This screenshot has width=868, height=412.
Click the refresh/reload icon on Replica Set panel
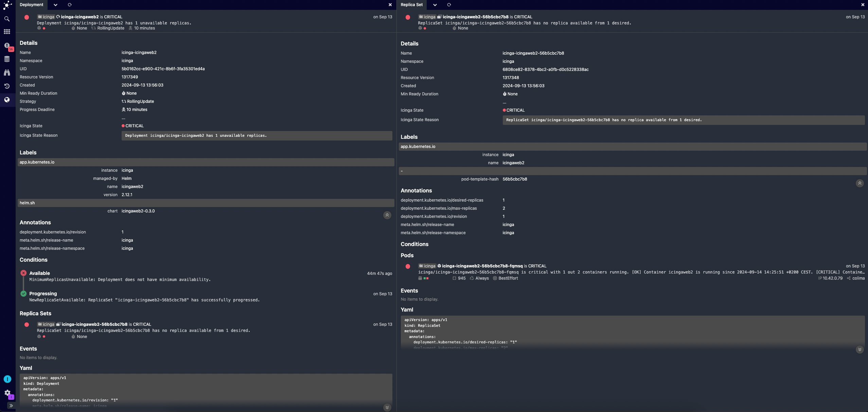pos(449,4)
